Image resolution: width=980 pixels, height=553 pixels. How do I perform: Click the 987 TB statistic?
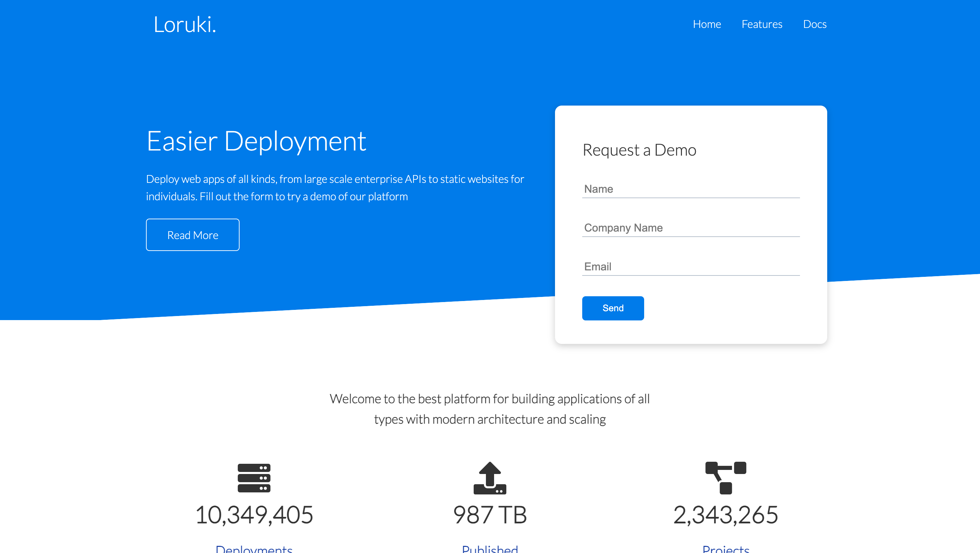tap(490, 515)
